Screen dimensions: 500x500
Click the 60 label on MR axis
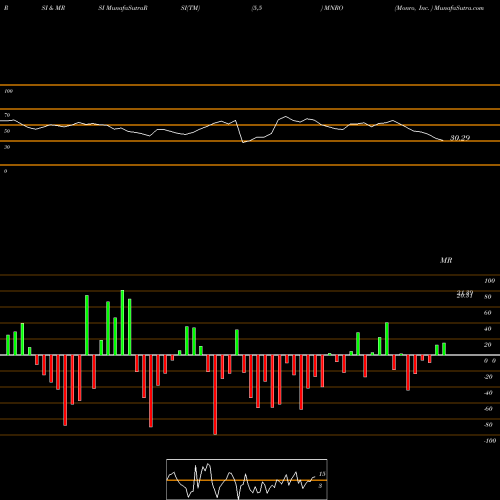pyautogui.click(x=488, y=313)
